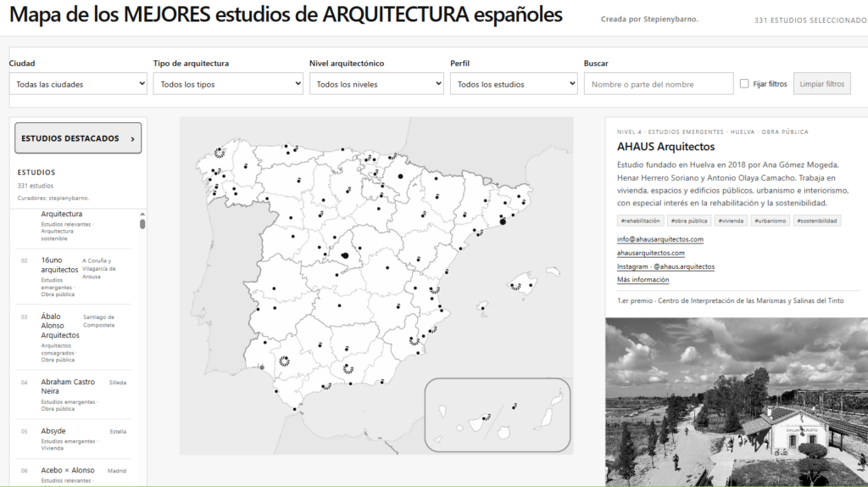This screenshot has width=868, height=487.
Task: Click the southernmost marker near Tarifa
Action: 294,409
